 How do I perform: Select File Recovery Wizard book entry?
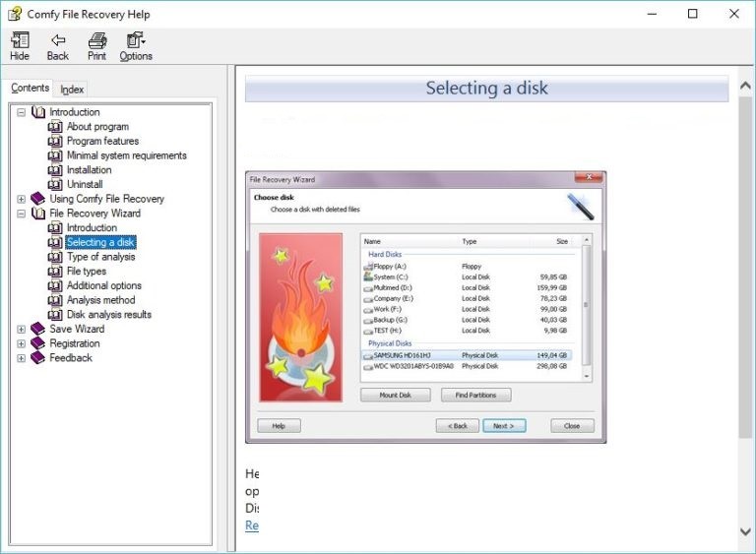(x=94, y=214)
